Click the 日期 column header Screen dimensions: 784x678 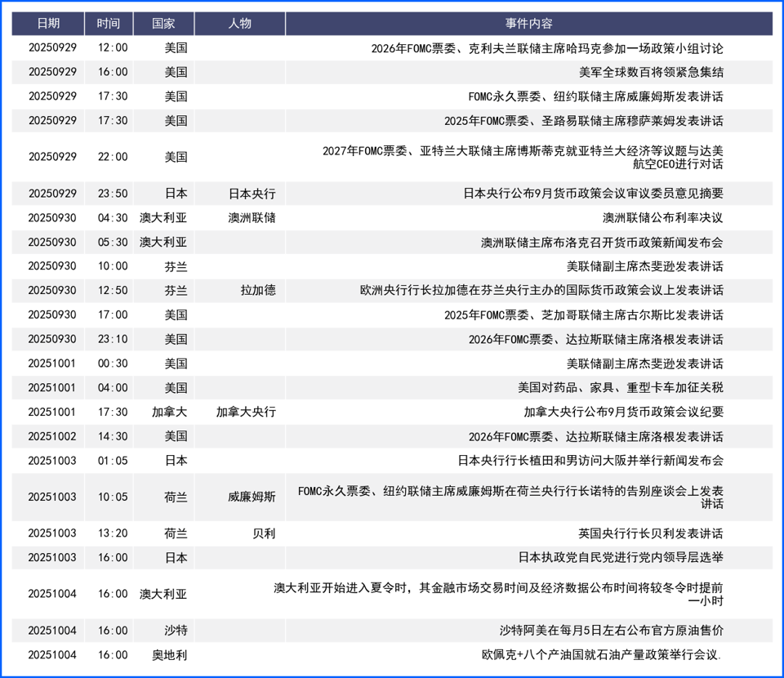coord(48,24)
